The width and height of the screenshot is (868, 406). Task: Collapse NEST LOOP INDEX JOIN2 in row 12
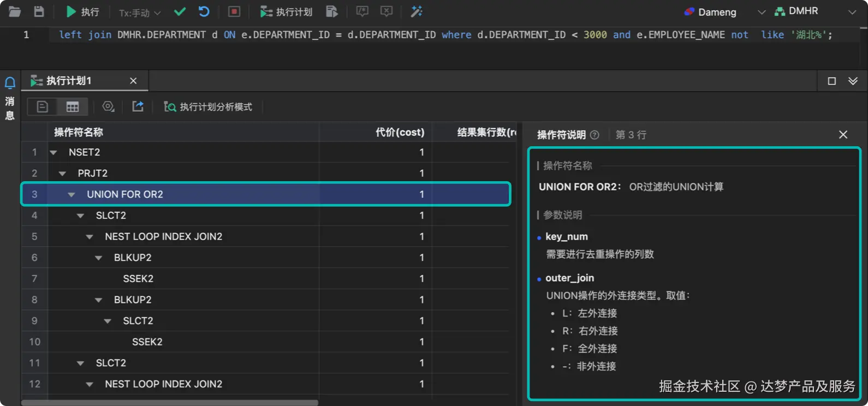click(x=90, y=384)
